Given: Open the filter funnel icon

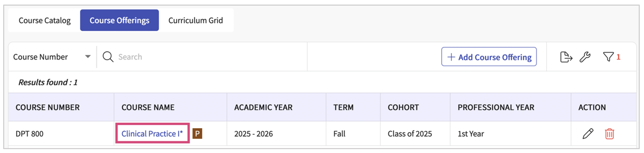Looking at the screenshot, I should [x=608, y=57].
